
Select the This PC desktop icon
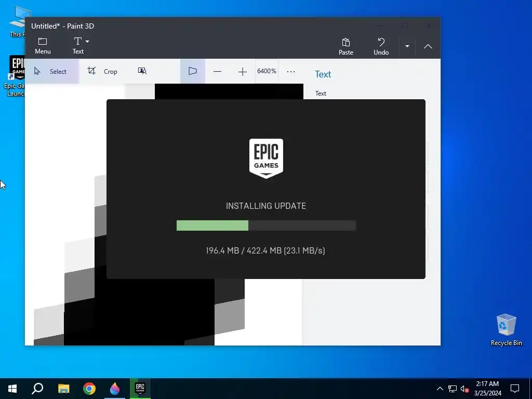(x=17, y=21)
